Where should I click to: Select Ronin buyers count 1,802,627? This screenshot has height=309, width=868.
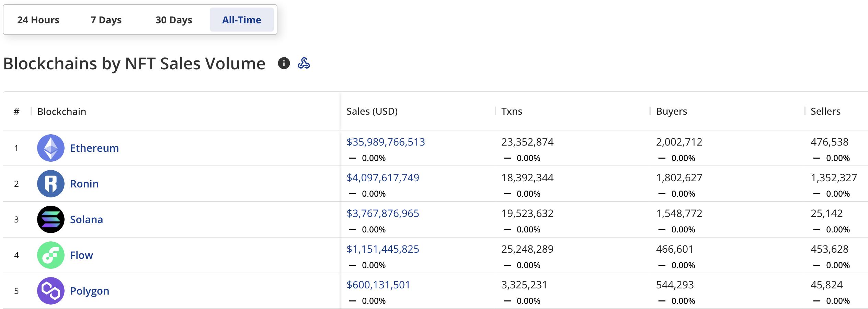pos(679,178)
